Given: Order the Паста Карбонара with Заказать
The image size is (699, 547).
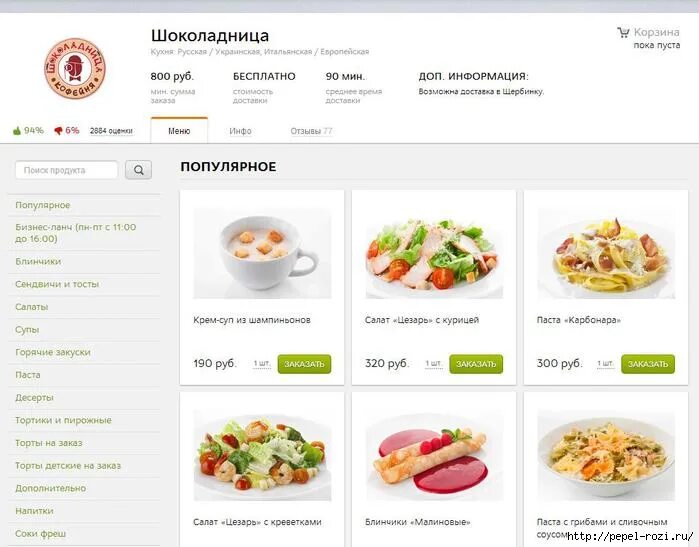Looking at the screenshot, I should tap(648, 364).
